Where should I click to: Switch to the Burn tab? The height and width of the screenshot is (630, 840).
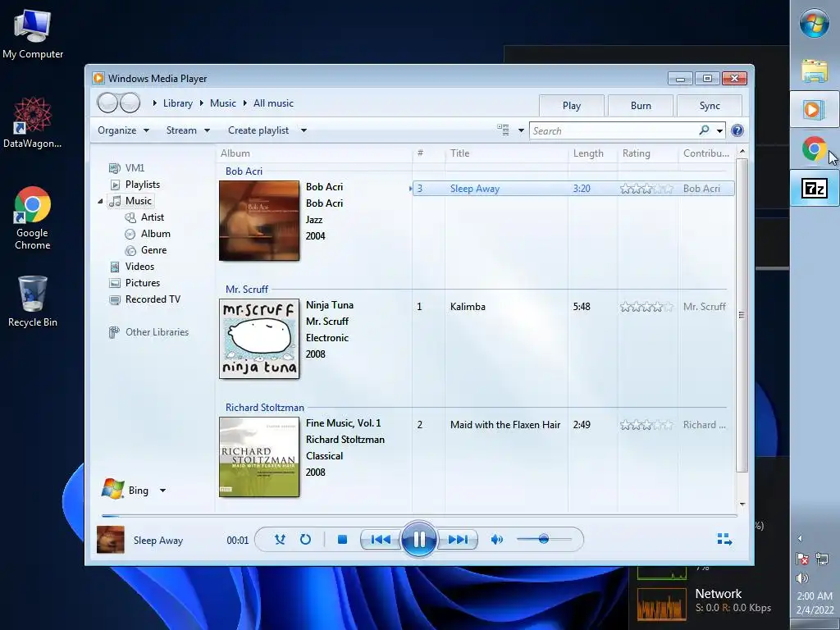point(641,106)
